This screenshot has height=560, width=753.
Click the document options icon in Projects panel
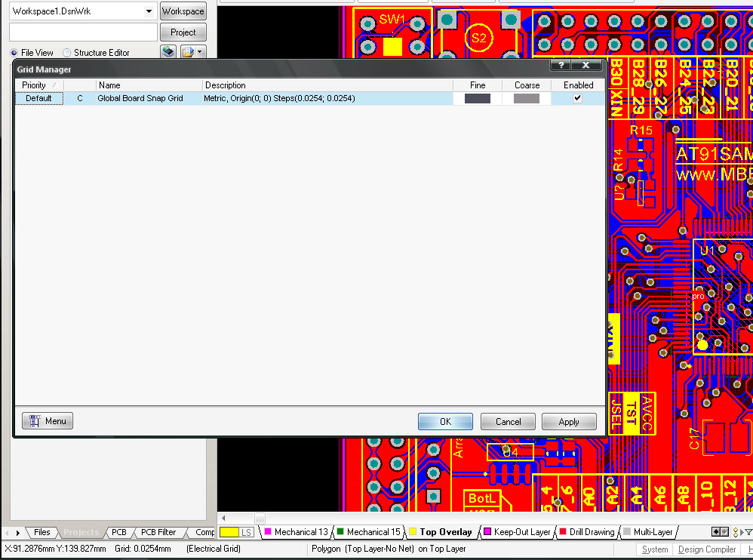[187, 52]
